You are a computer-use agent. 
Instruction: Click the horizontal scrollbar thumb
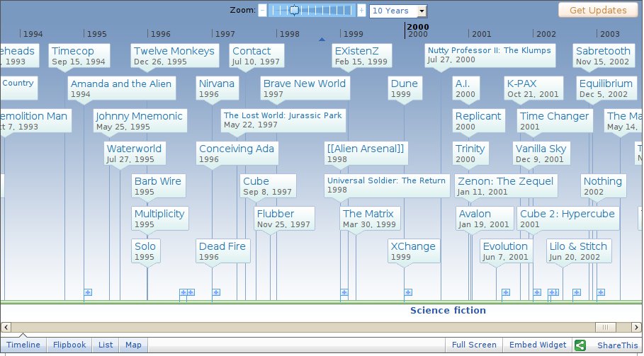[x=606, y=327]
